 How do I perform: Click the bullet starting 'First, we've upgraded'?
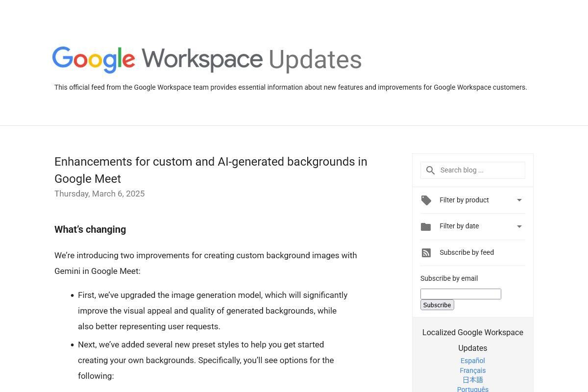[x=213, y=311]
